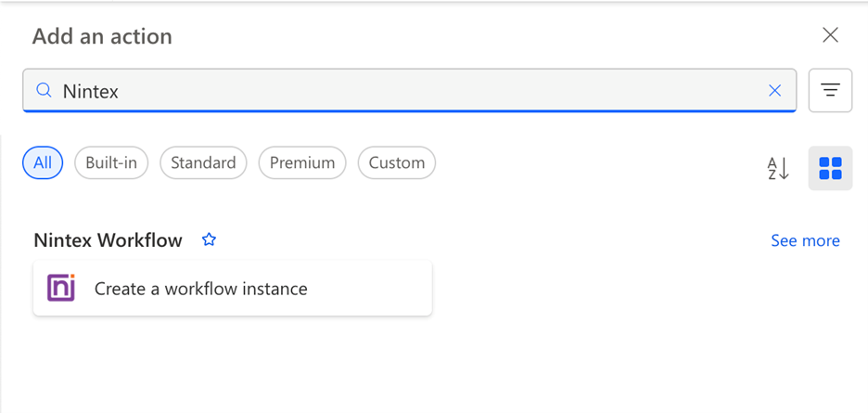Screen dimensions: 868x413
Task: Click the purple Nintex logo icon
Action: click(x=61, y=288)
